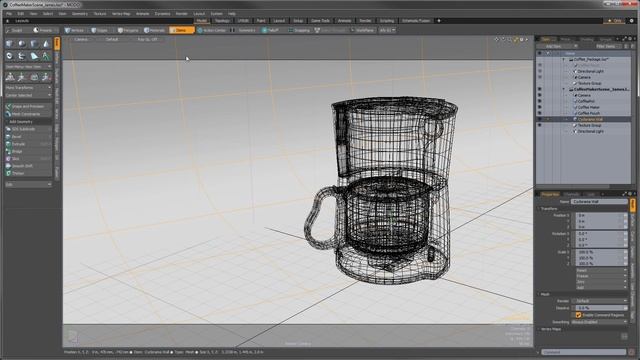The width and height of the screenshot is (640, 360).
Task: Toggle Enable Command Regions checkbox
Action: point(578,315)
